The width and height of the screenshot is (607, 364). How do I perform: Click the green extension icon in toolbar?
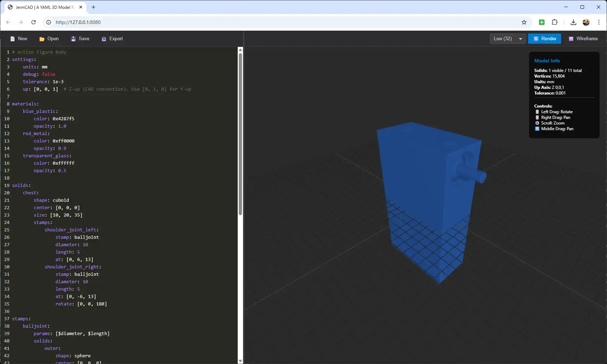(x=542, y=22)
